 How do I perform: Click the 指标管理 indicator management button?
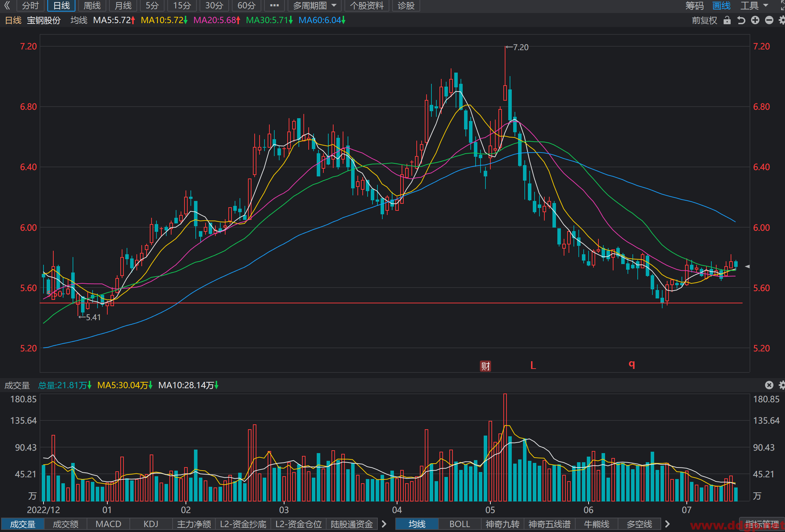pos(762,524)
